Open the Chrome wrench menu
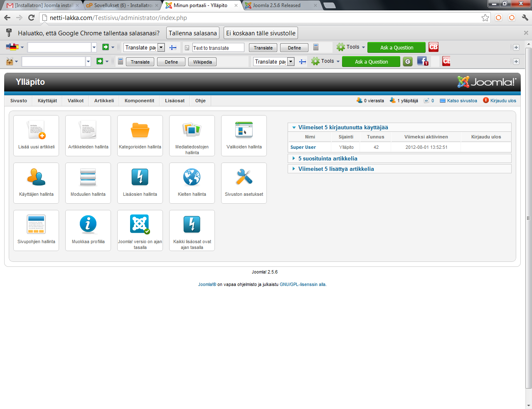This screenshot has width=532, height=409. [525, 17]
